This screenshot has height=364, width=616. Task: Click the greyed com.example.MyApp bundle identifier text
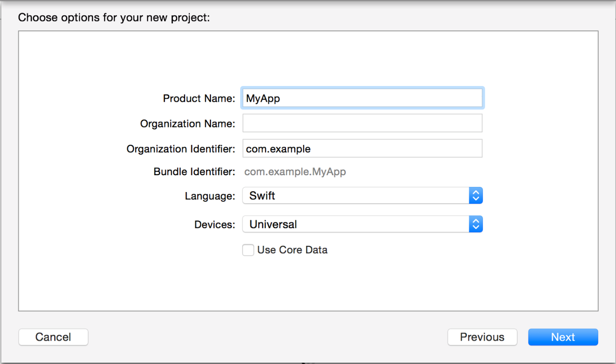pos(295,172)
